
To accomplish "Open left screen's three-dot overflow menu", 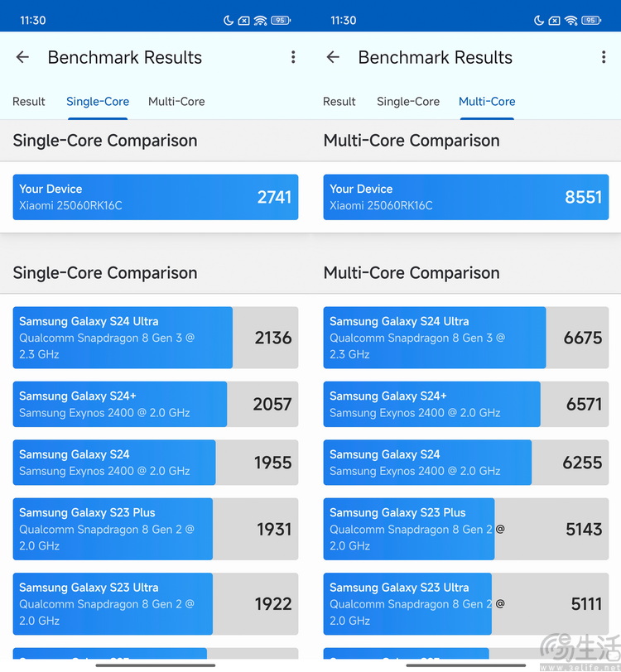I will coord(293,57).
